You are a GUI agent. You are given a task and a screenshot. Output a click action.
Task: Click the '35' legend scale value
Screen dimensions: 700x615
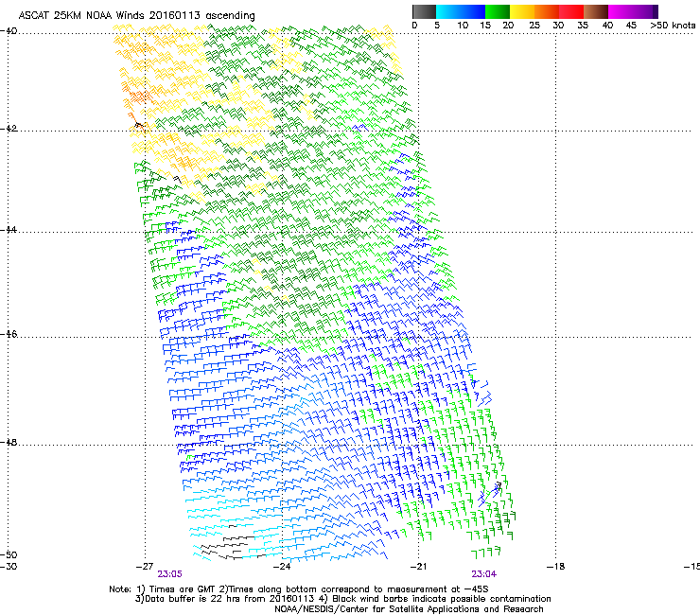click(583, 25)
